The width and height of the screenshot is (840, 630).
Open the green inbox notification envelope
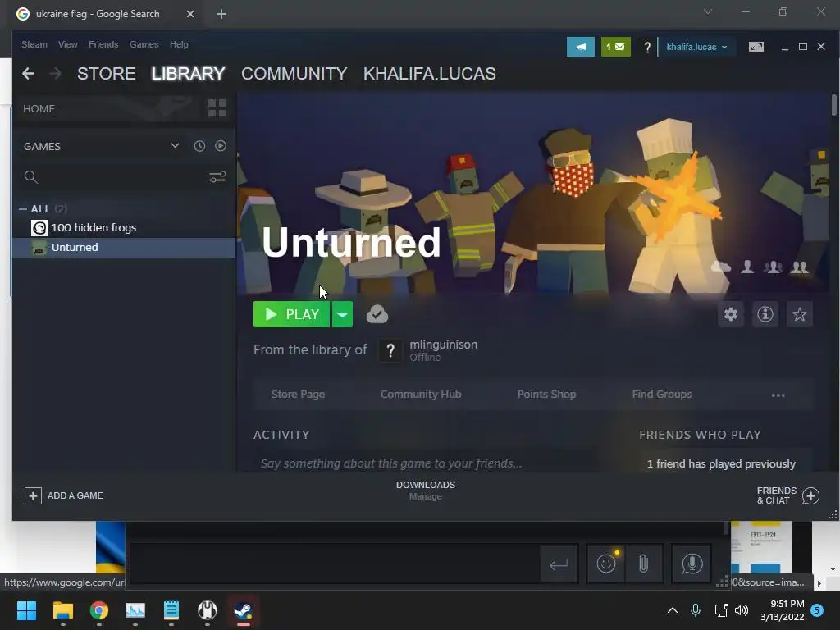615,47
